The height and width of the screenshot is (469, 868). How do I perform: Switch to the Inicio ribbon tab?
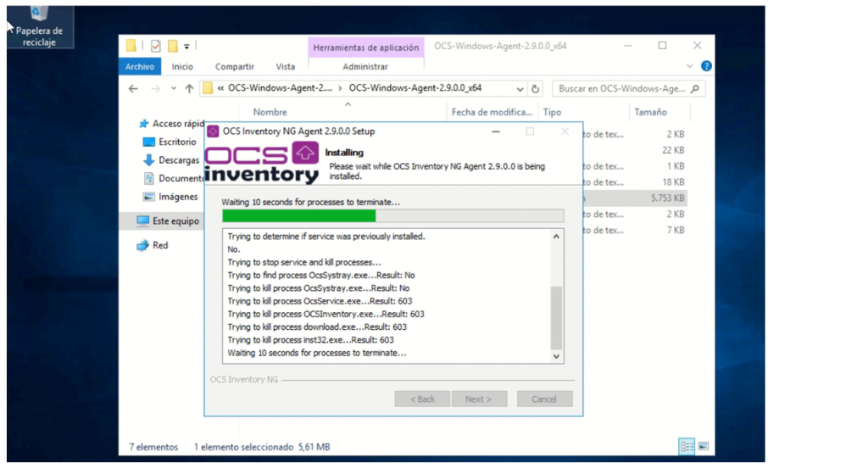[x=182, y=66]
